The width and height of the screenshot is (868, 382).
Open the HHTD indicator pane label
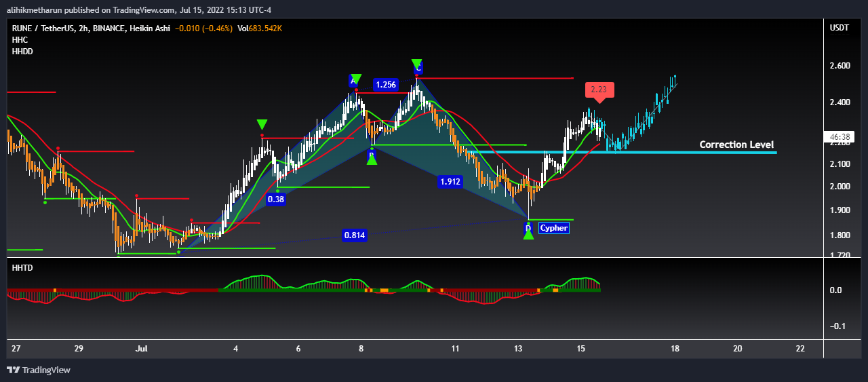pos(22,268)
